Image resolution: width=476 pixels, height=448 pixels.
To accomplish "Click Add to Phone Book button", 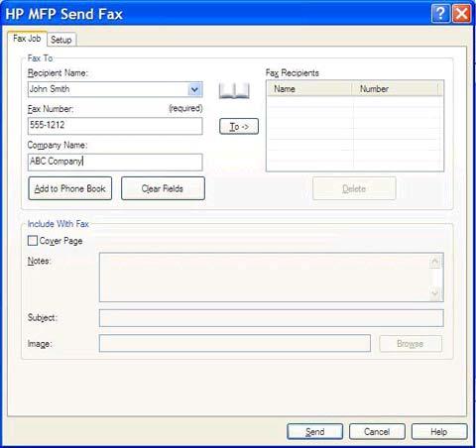I will click(70, 188).
